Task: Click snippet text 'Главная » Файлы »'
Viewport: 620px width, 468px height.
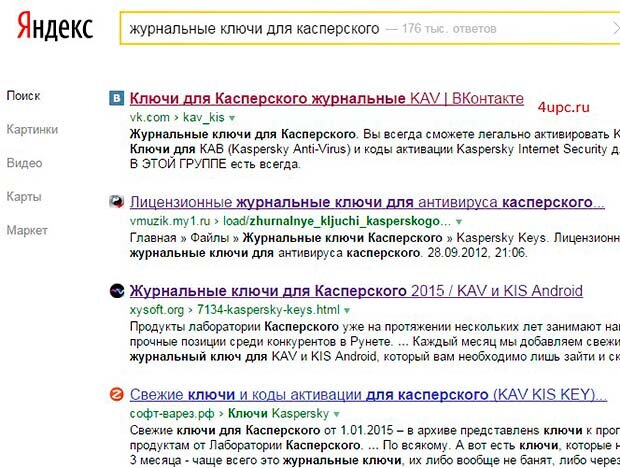Action: tap(184, 238)
